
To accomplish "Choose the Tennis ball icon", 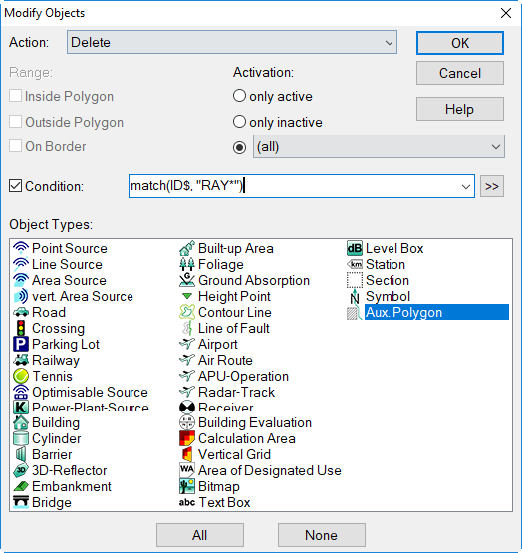I will point(21,376).
